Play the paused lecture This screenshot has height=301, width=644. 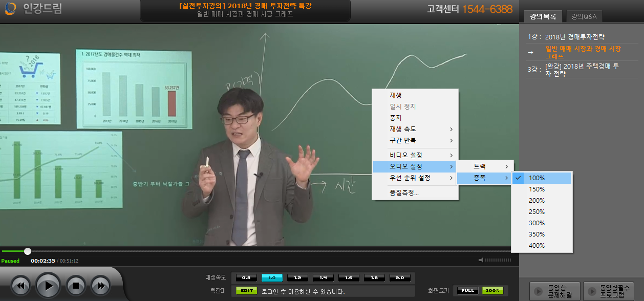tap(48, 285)
